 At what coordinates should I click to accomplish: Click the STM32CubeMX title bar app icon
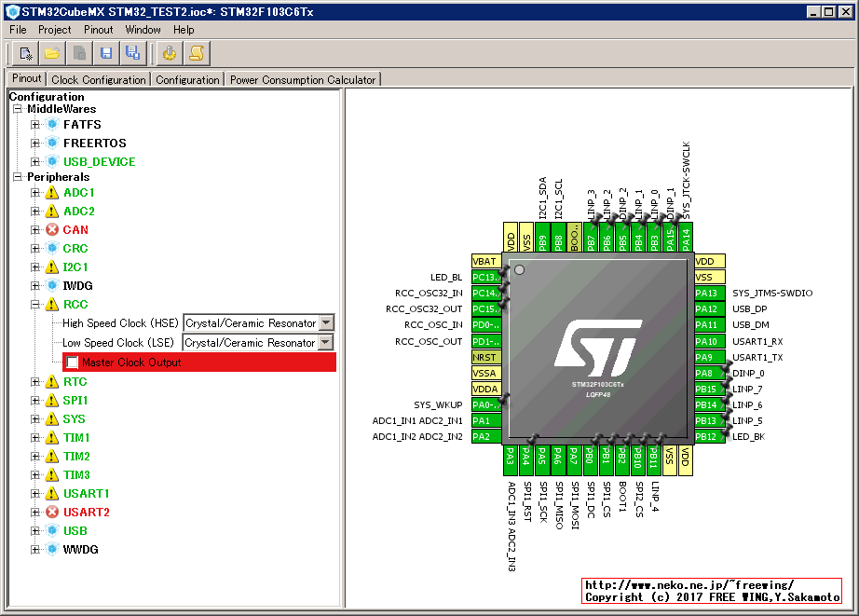click(x=12, y=11)
